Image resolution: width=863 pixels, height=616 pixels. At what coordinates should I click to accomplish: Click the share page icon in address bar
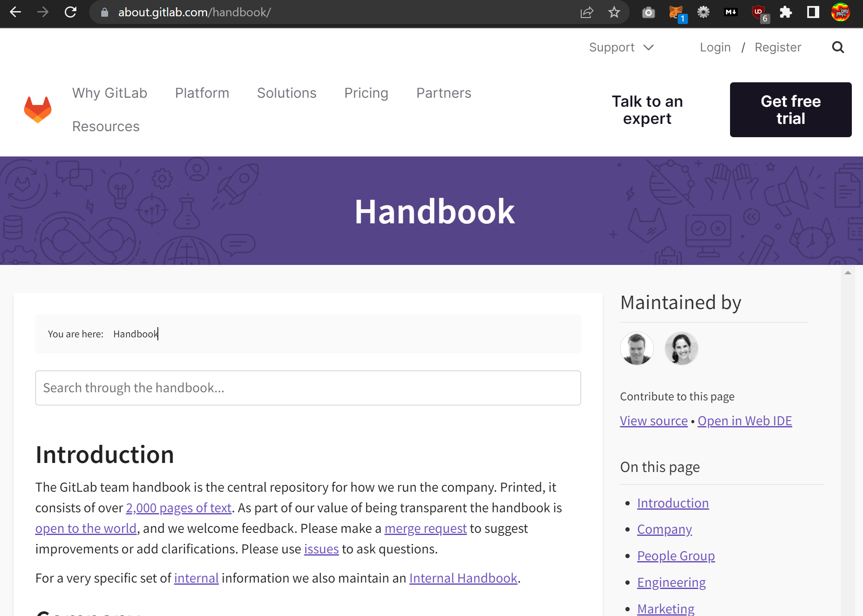(587, 12)
